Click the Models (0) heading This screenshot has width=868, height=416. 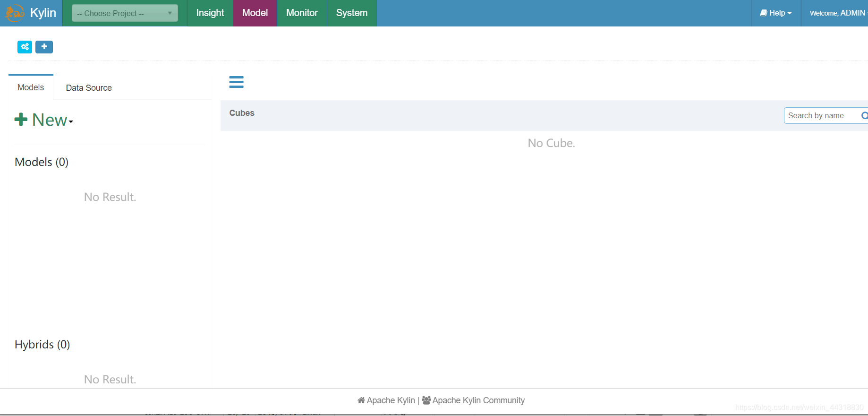tap(42, 162)
